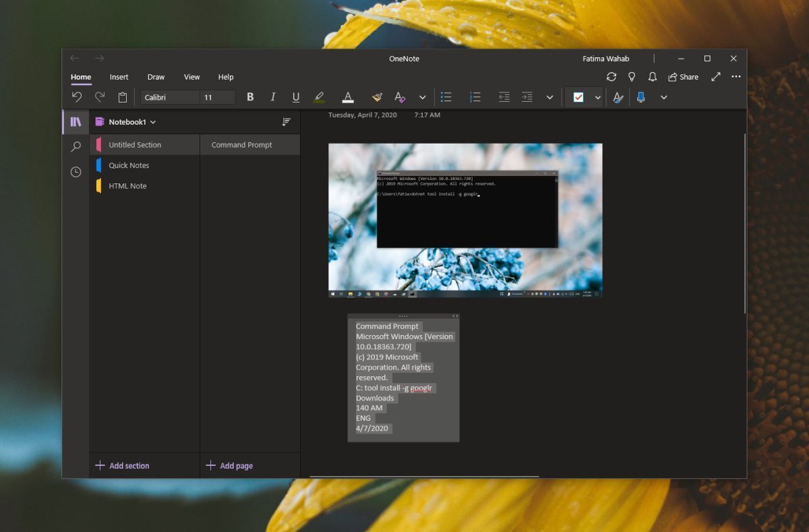Undo the last action
809x532 pixels.
[77, 97]
